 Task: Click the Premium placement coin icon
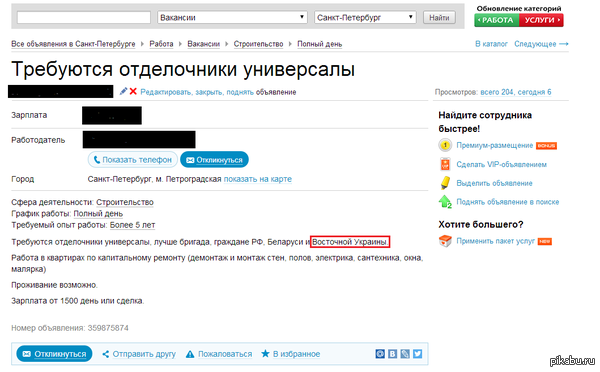tap(445, 145)
